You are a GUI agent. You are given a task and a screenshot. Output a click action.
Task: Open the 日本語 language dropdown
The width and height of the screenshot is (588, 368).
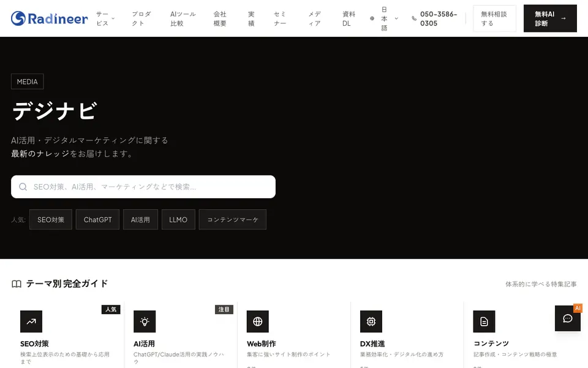point(384,18)
